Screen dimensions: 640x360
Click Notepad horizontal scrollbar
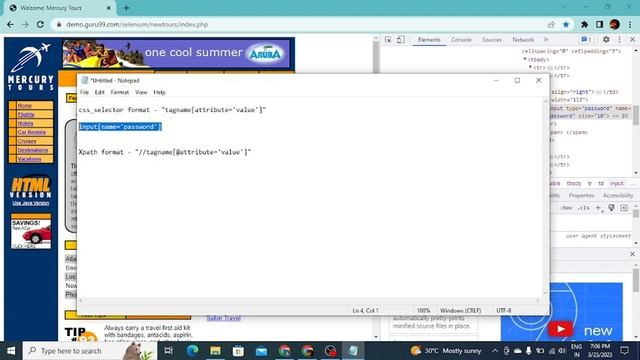point(309,300)
